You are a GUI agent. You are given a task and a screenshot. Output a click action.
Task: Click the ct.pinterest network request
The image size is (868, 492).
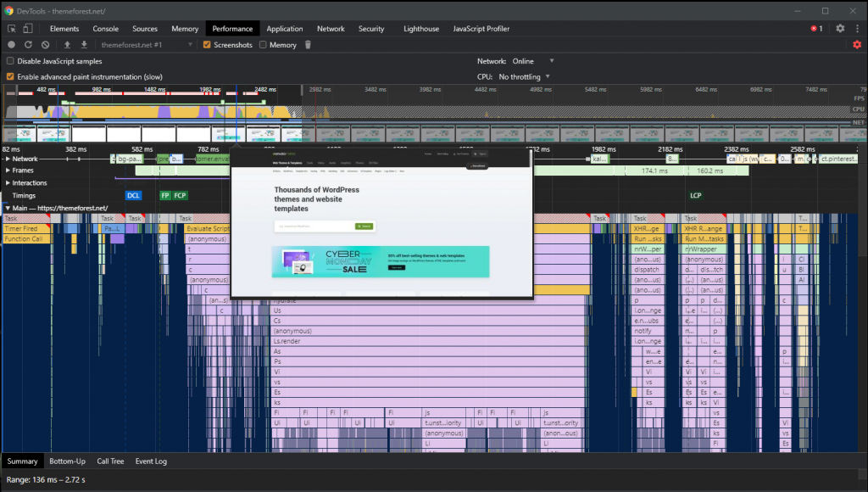(837, 159)
